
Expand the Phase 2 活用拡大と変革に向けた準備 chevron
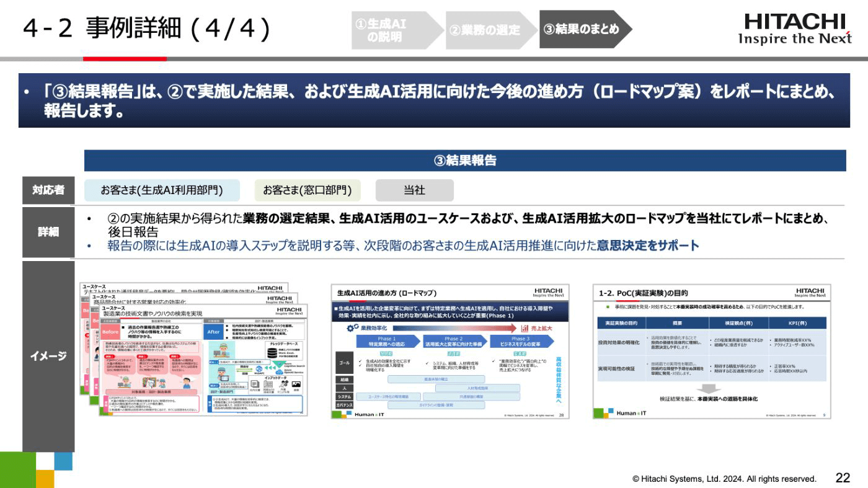453,341
